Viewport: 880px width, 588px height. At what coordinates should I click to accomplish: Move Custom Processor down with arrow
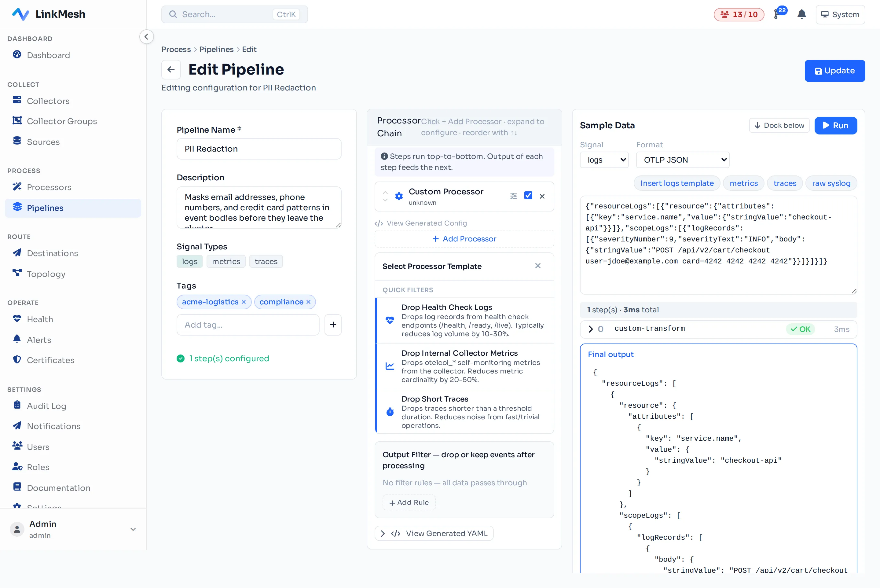tap(385, 200)
